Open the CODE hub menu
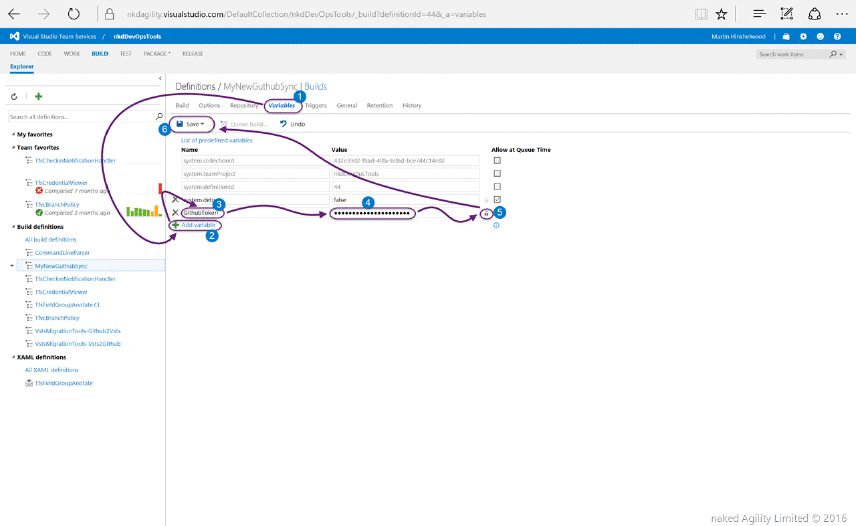 pos(45,53)
